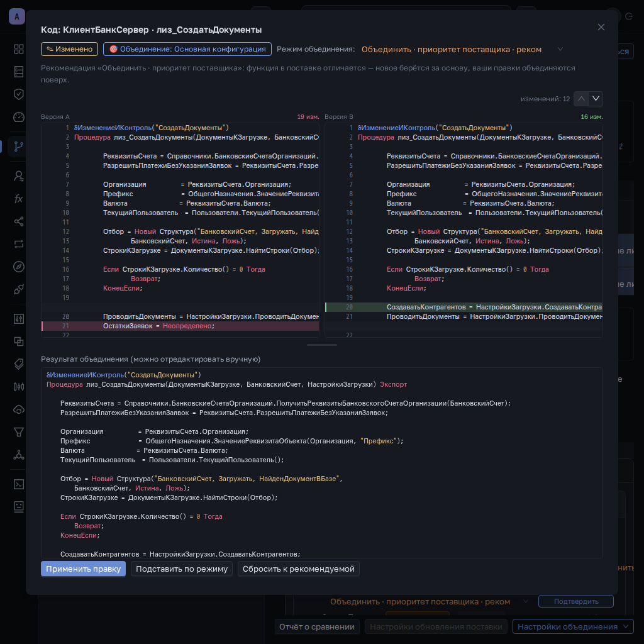Open the fx functions icon in the sidebar
This screenshot has height=644, width=644.
pos(18,199)
